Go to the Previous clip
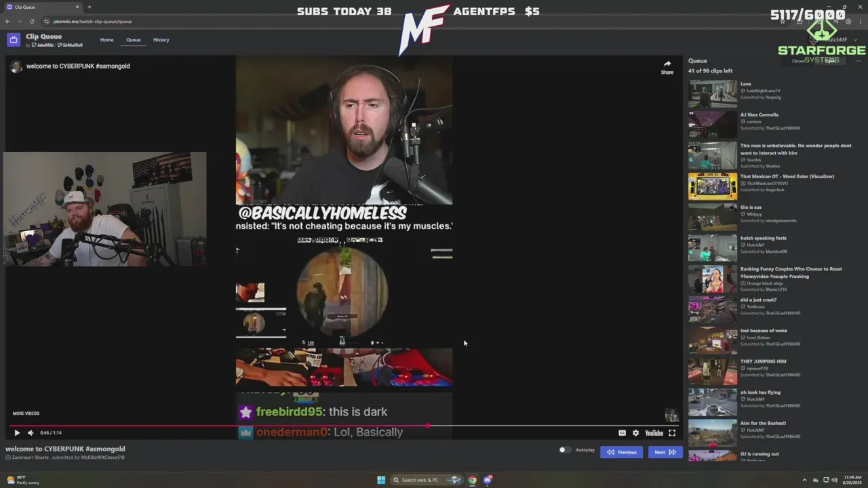Screen dimensions: 868x488 621,452
